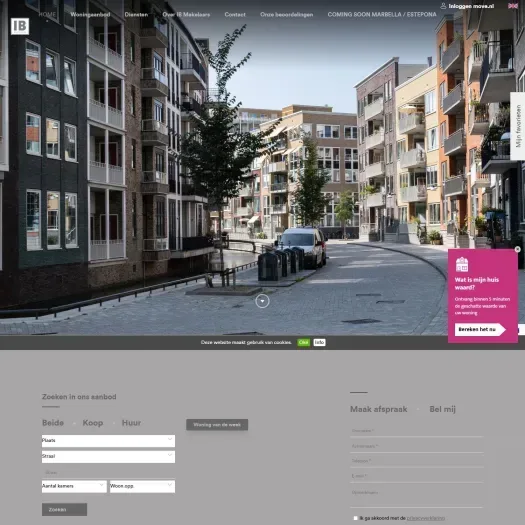Open the Woon.opp. dropdown

(142, 486)
